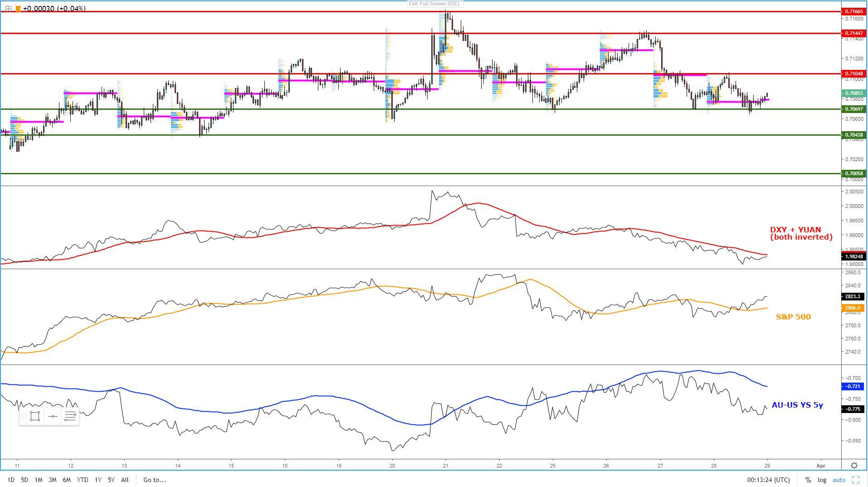Toggle fullscreen mode icon at bottom right
Screen dimensions: 868x487
(856, 480)
